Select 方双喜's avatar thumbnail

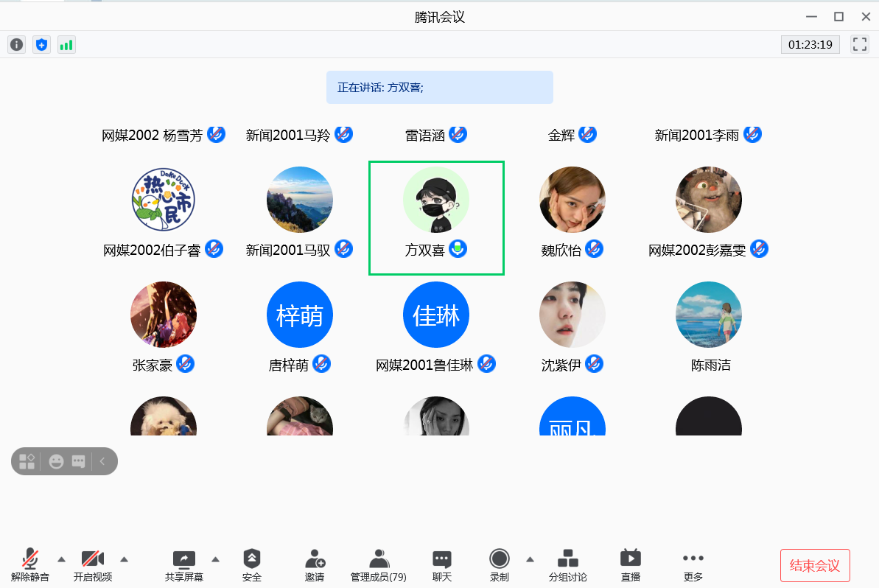[x=436, y=200]
